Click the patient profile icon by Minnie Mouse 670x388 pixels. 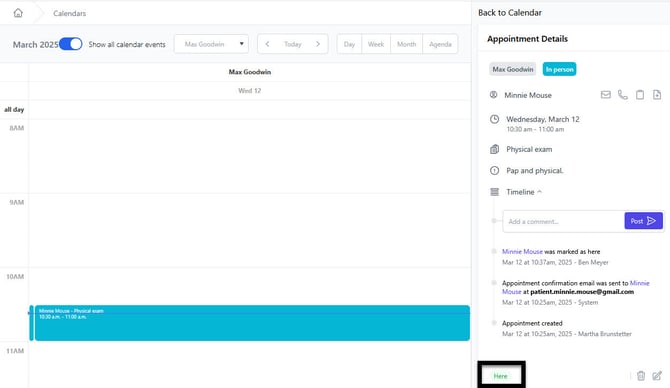tap(494, 95)
